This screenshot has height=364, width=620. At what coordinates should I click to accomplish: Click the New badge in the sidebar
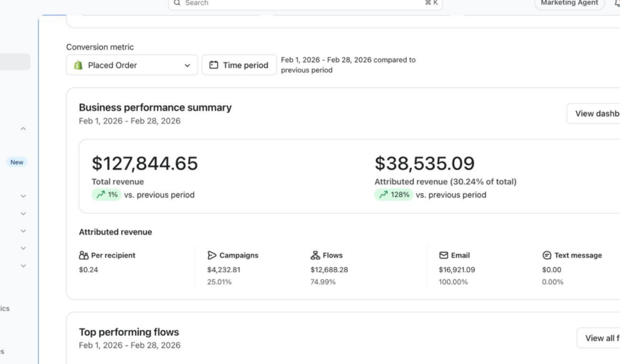(17, 162)
